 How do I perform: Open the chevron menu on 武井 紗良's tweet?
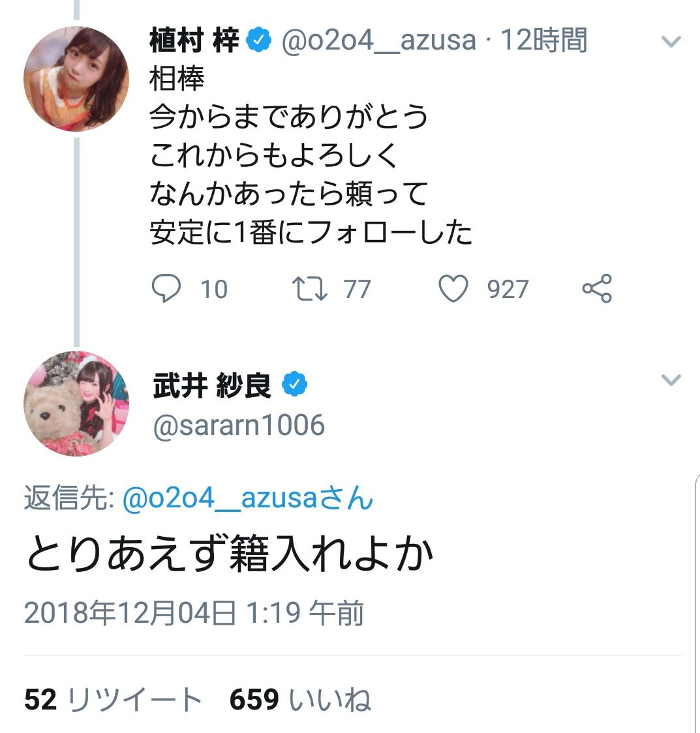pyautogui.click(x=671, y=380)
